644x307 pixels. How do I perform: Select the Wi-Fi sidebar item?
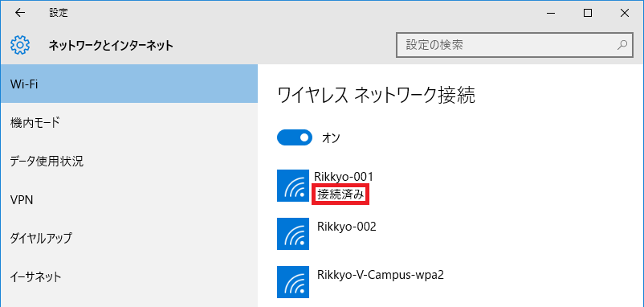pyautogui.click(x=129, y=84)
